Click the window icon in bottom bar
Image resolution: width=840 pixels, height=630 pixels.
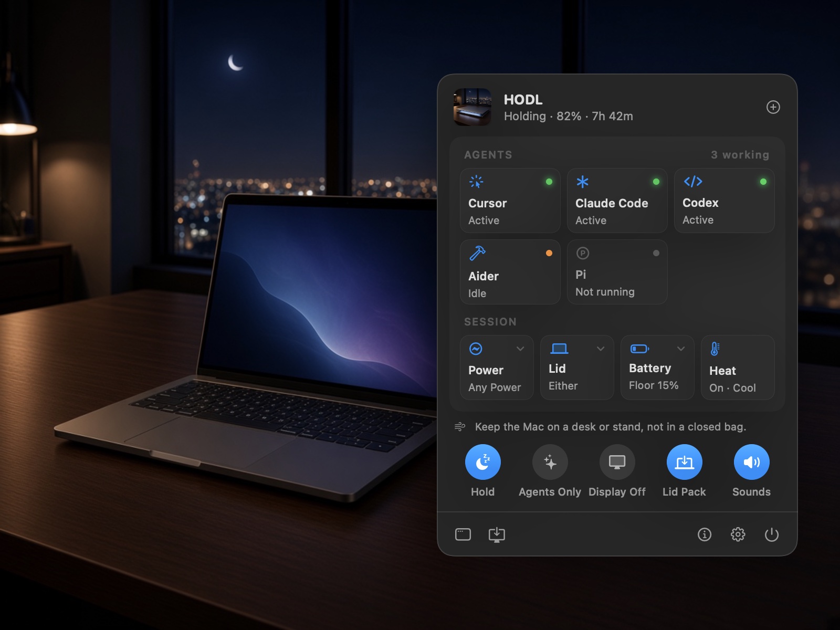(463, 534)
